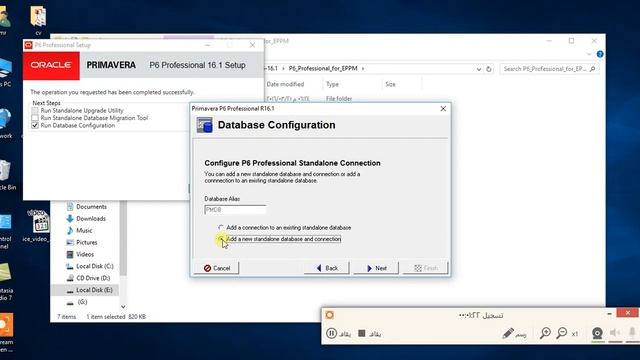Viewport: 640px width, 360px height.
Task: Click the Local Disk (C:) drive icon
Action: tap(70, 266)
